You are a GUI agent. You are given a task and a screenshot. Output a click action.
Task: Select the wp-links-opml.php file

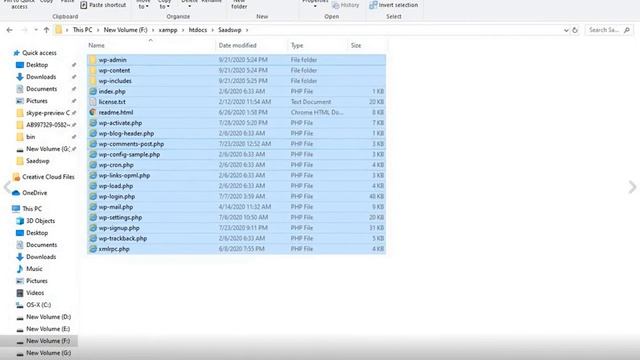(x=236, y=176)
